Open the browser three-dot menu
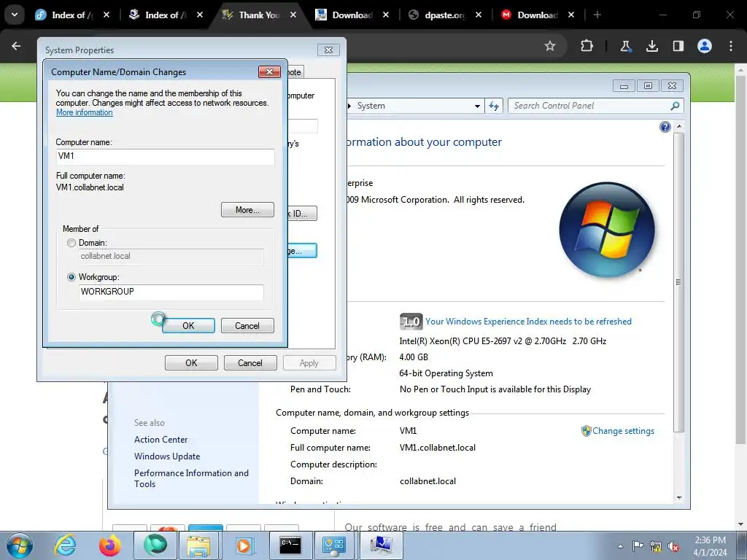The height and width of the screenshot is (560, 747). 731,46
